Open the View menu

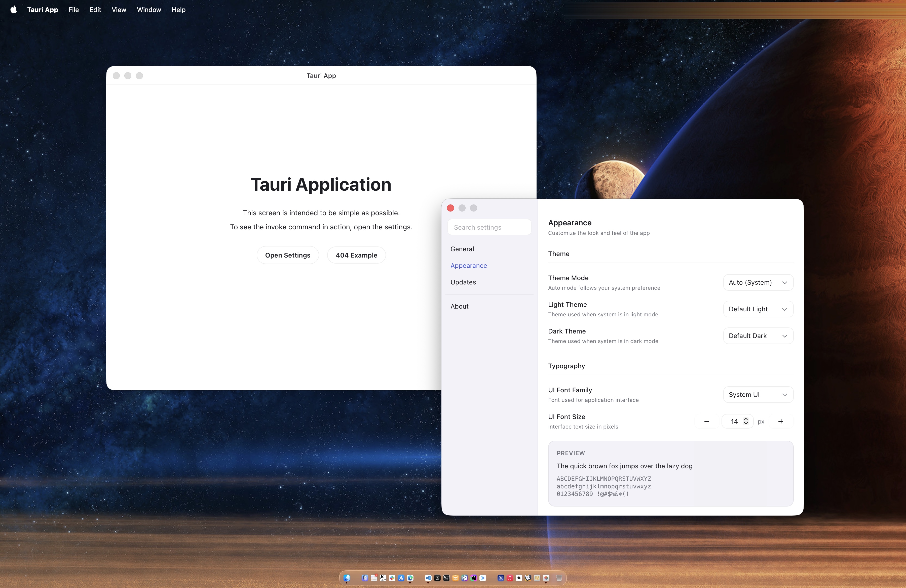click(119, 10)
